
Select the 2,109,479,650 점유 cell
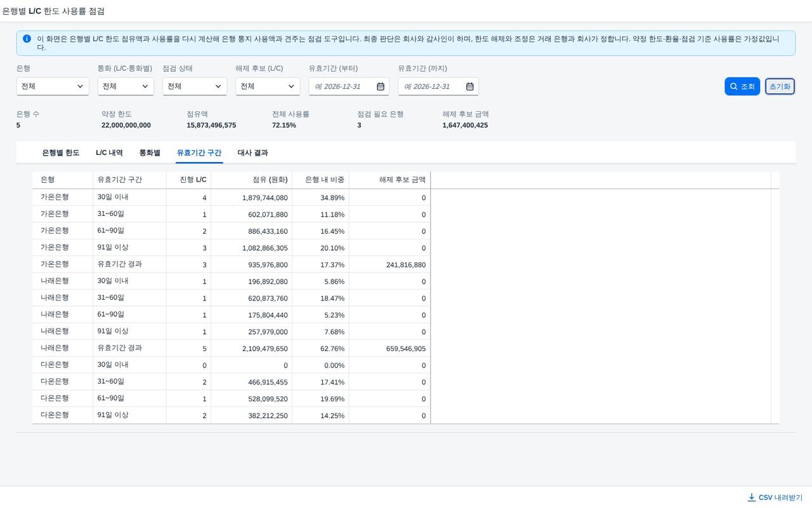tap(251, 349)
